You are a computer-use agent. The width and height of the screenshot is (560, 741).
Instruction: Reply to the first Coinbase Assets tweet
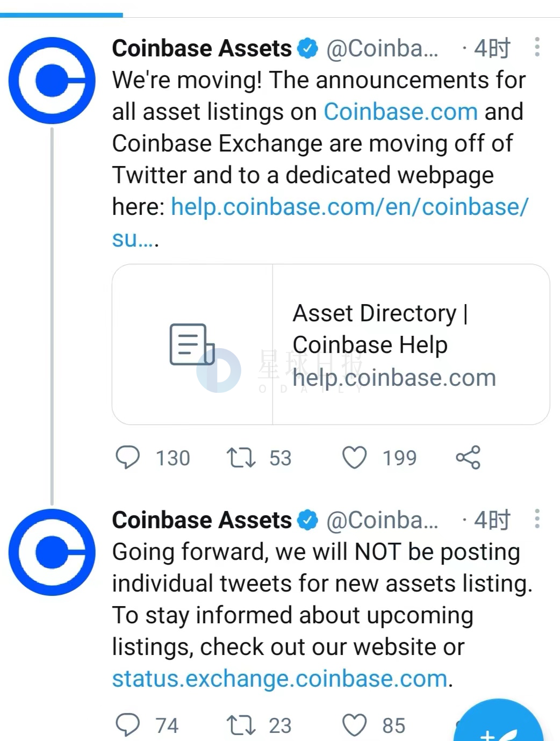click(128, 458)
